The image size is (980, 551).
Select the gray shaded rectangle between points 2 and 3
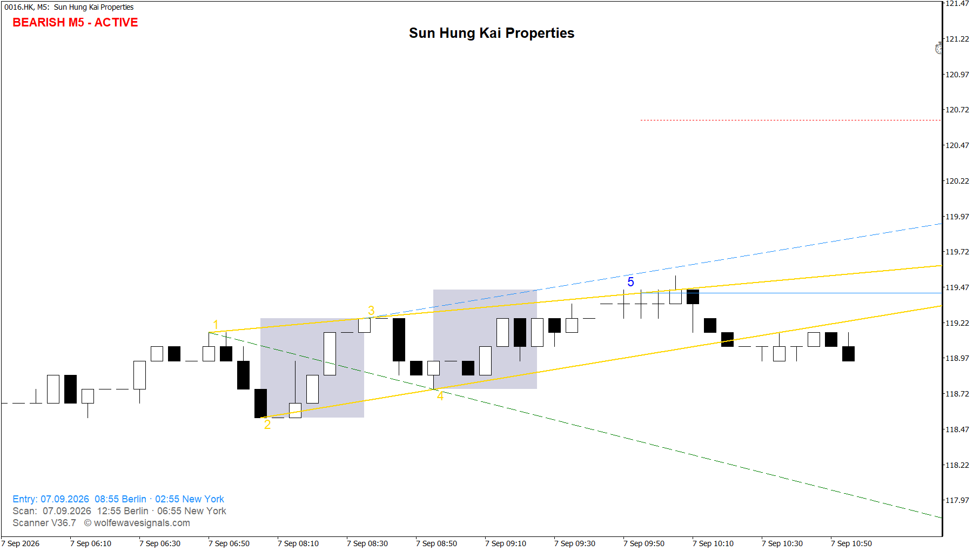click(x=312, y=368)
